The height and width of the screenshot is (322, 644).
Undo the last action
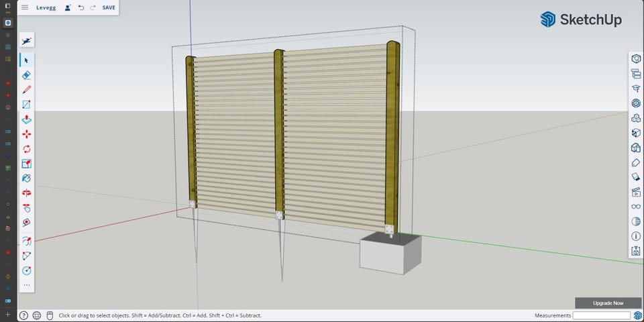coord(81,7)
